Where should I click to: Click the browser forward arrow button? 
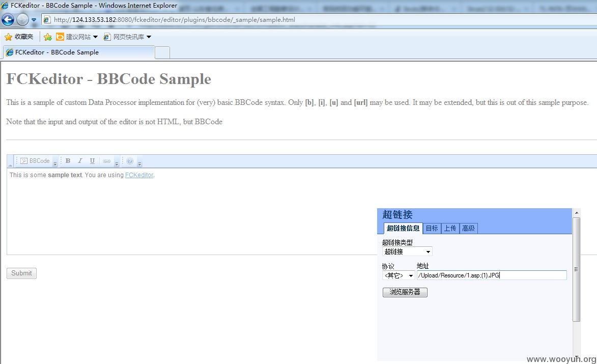22,19
